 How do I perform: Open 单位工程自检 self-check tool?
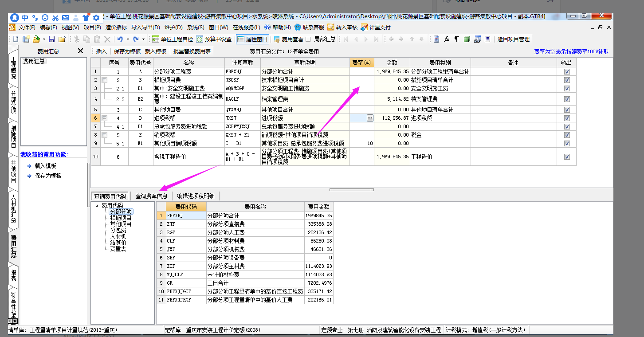tap(173, 39)
